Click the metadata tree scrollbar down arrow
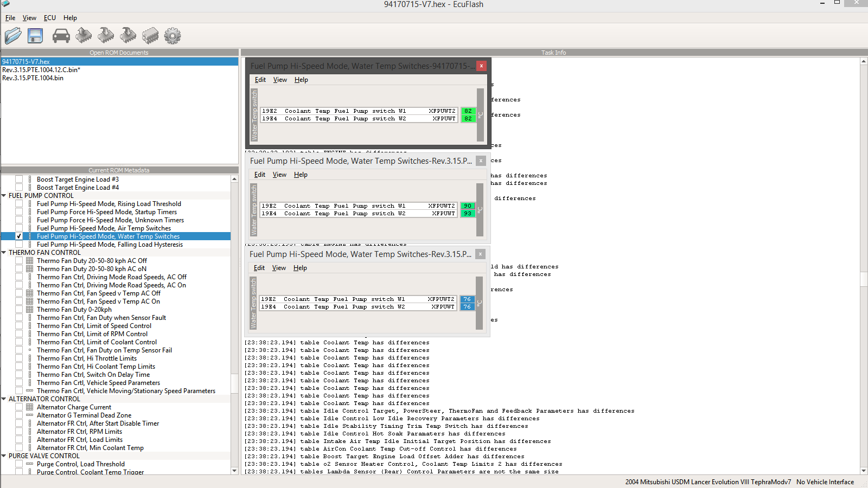The height and width of the screenshot is (488, 868). pyautogui.click(x=234, y=471)
